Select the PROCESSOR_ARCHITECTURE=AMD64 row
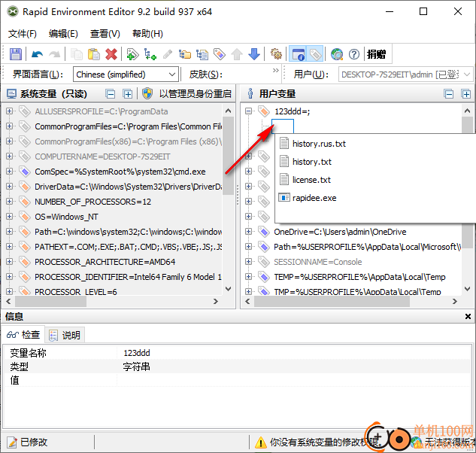Viewport: 476px width, 453px height. point(105,262)
